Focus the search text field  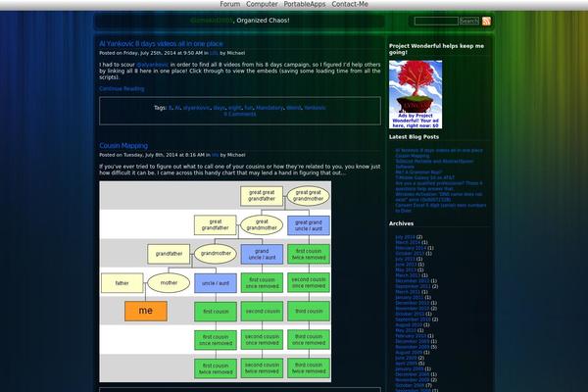(436, 21)
